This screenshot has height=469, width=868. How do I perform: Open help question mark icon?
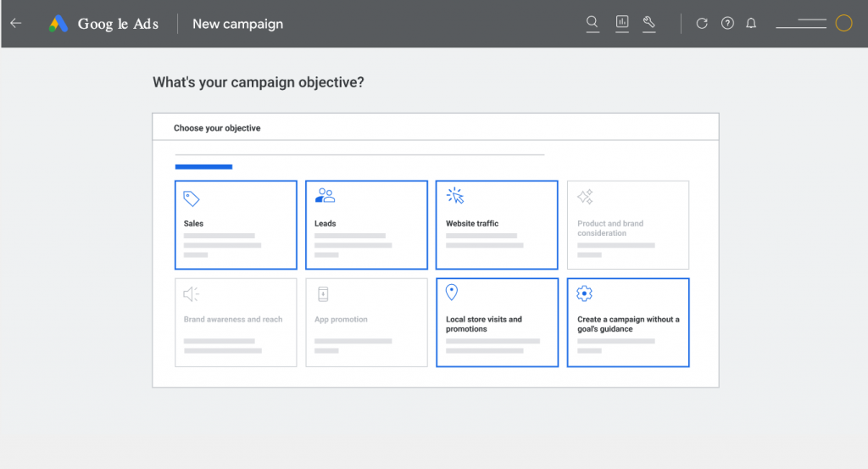[727, 24]
